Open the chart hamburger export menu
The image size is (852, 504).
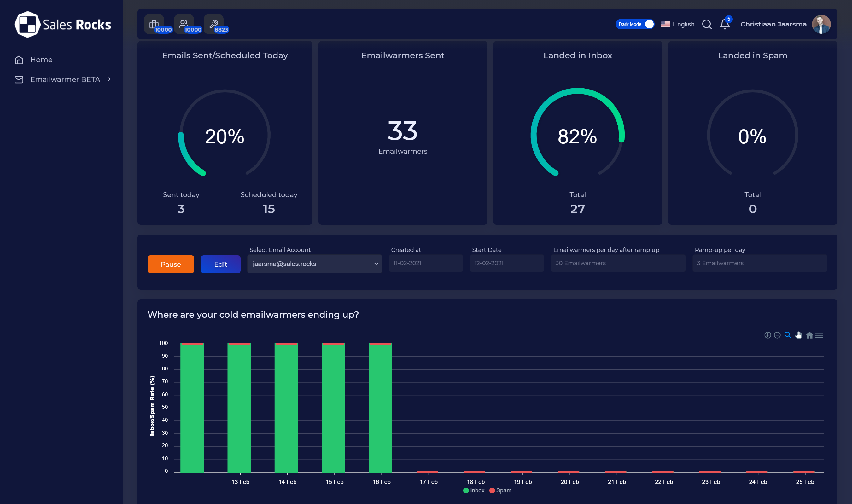819,335
